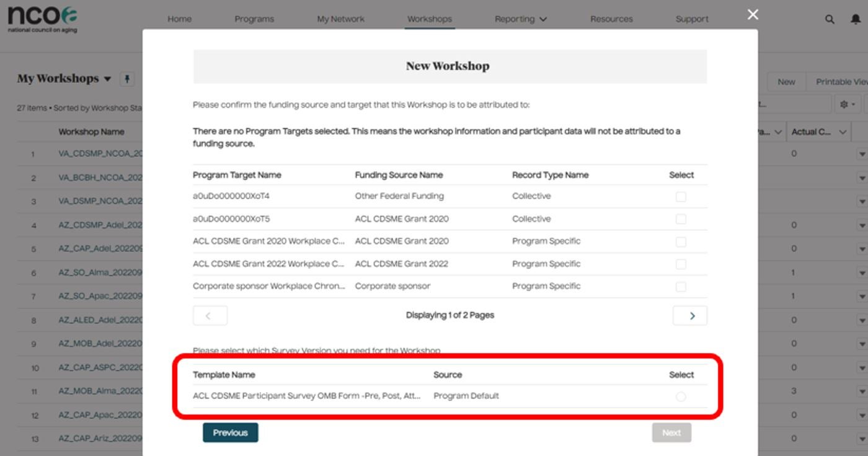Screen dimensions: 868x456
Task: Click the NCOA logo
Action: click(43, 19)
